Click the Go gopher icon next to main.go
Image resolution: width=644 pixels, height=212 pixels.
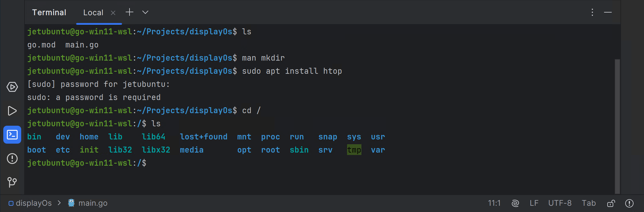71,203
